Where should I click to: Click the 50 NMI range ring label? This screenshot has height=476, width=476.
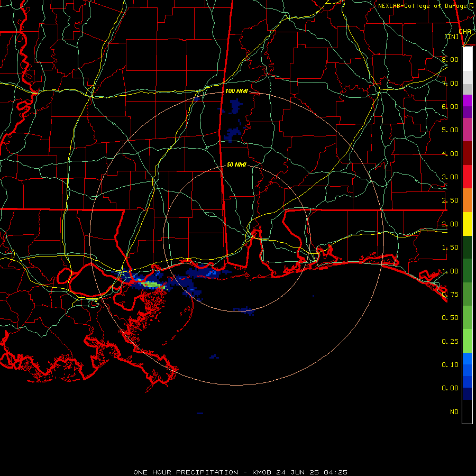pos(236,164)
